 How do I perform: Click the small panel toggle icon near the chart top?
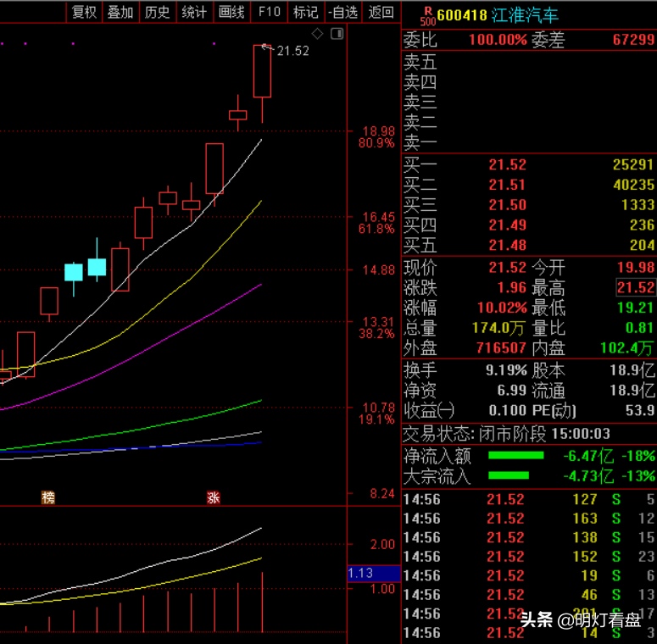tap(337, 34)
